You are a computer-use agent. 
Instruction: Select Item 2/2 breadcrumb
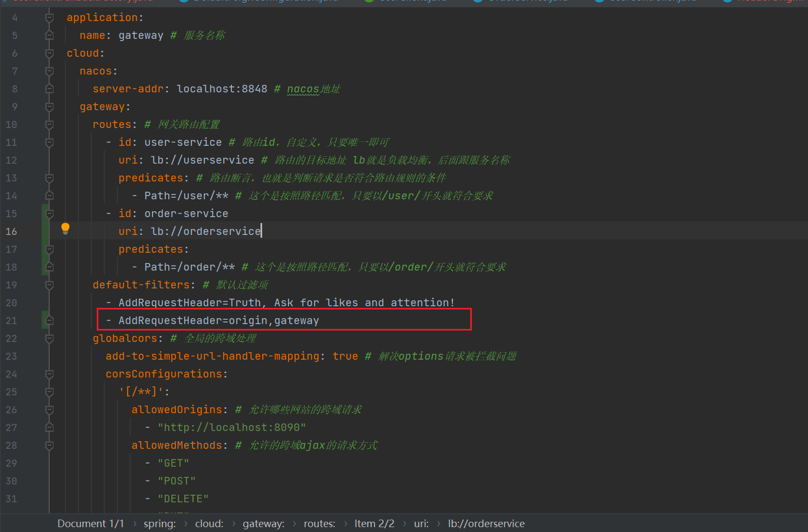tap(375, 523)
